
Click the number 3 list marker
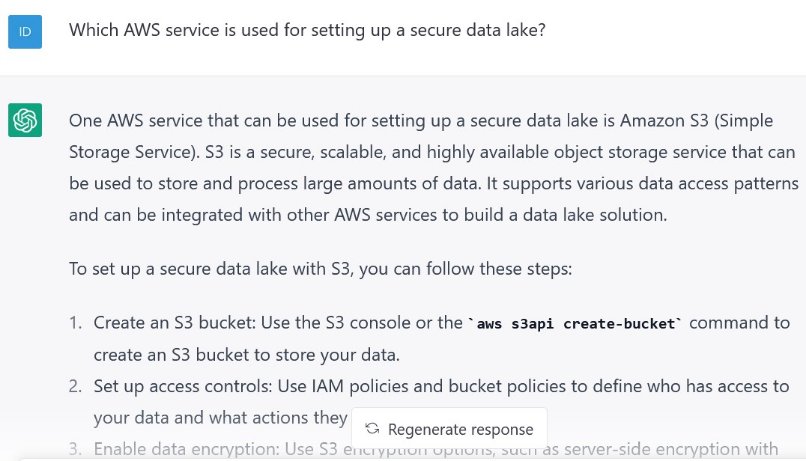[x=75, y=450]
